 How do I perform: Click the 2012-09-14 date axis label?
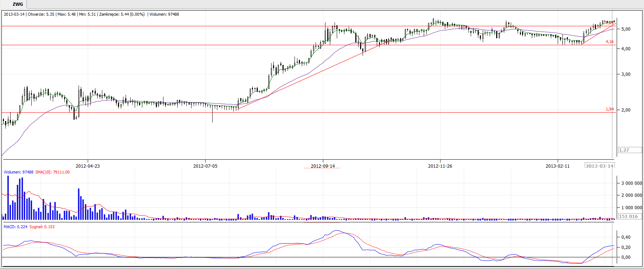coord(323,166)
